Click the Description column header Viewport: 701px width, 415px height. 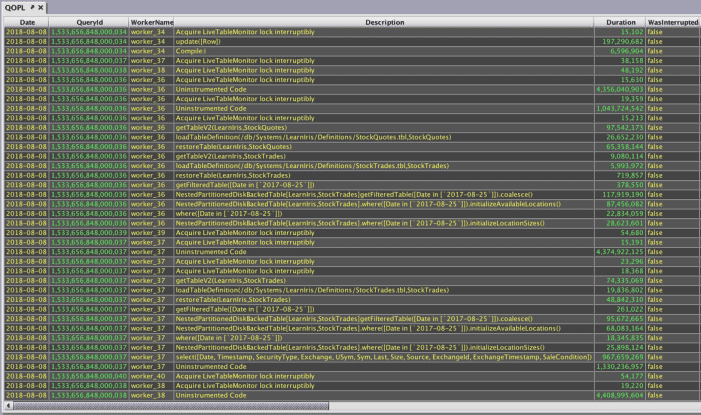tap(384, 21)
